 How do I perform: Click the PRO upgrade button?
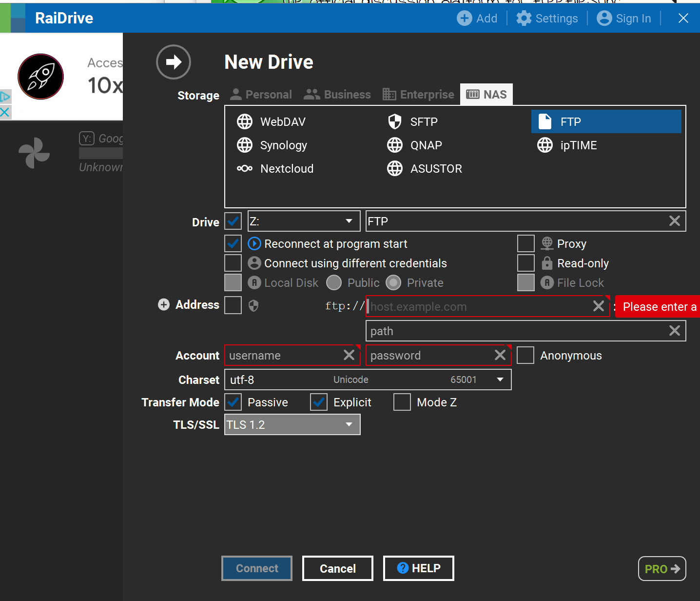(662, 569)
